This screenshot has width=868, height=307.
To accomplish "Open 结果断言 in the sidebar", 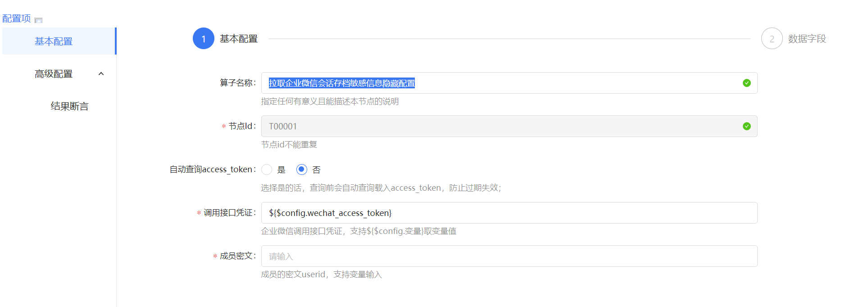I will (x=69, y=106).
